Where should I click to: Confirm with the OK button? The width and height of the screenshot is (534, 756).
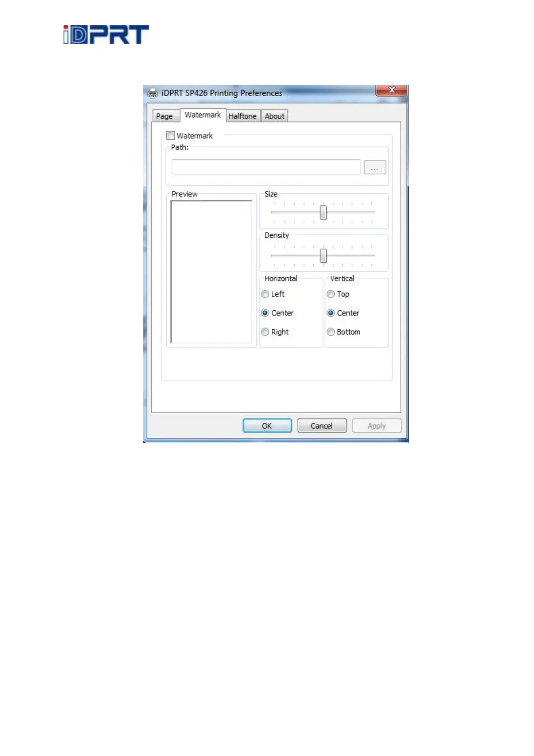click(x=267, y=426)
